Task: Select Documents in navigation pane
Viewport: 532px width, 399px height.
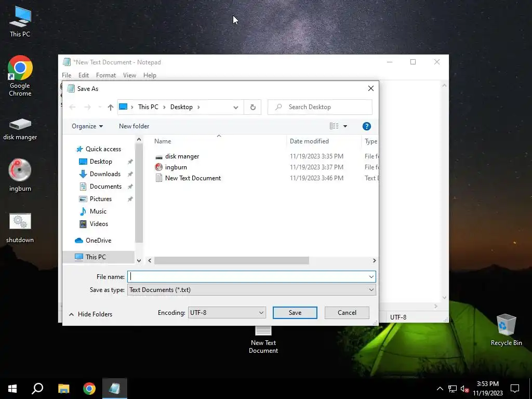Action: point(105,187)
